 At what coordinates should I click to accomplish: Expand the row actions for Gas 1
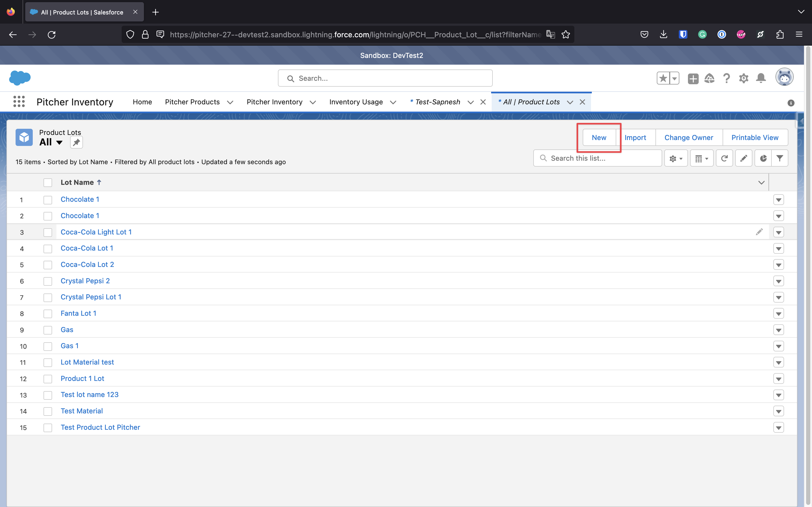778,346
